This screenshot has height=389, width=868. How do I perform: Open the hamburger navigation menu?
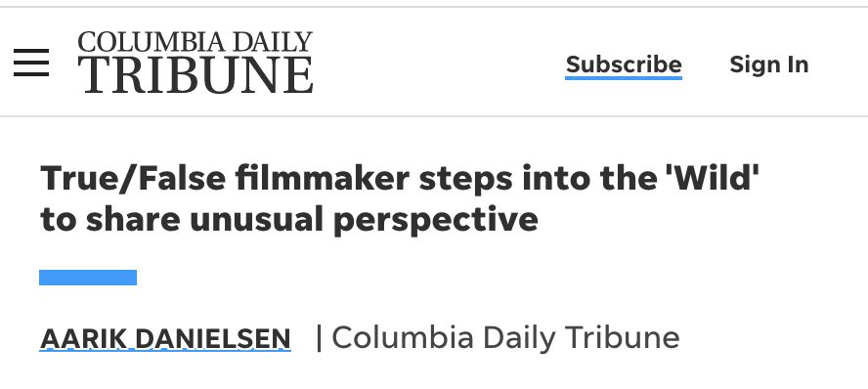point(31,63)
